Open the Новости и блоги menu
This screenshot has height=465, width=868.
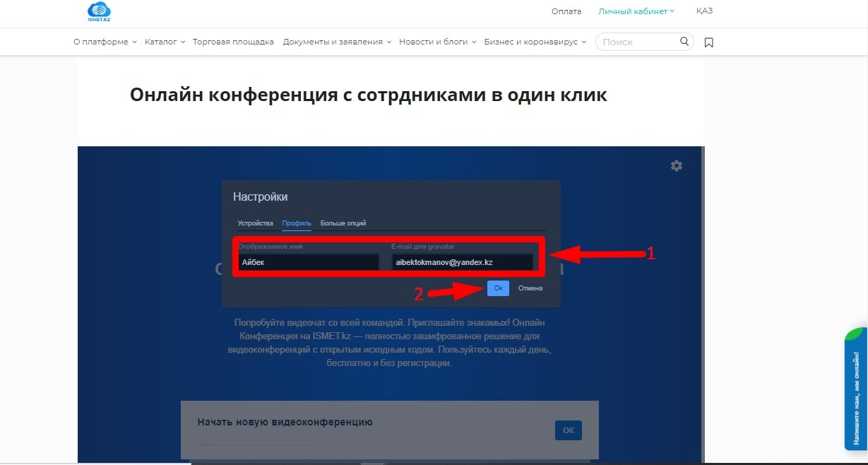[x=437, y=42]
